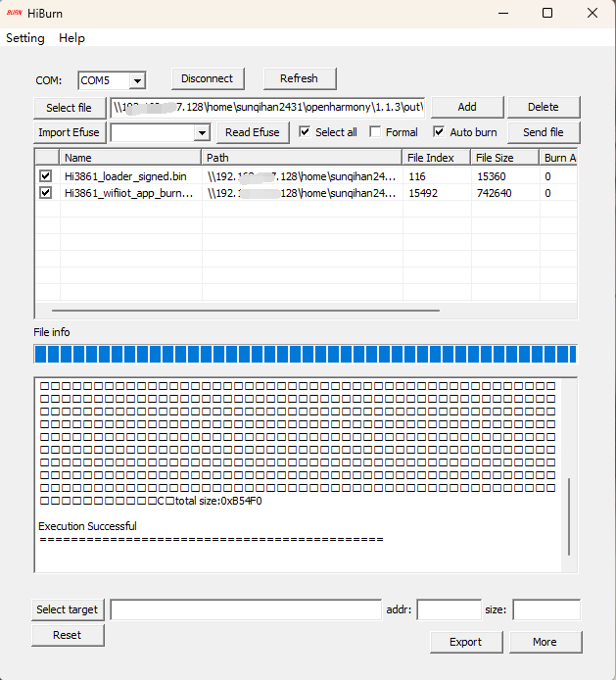Uncheck Hi3861_wifiiot_app_burn row checkbox
616x680 pixels.
pos(45,193)
